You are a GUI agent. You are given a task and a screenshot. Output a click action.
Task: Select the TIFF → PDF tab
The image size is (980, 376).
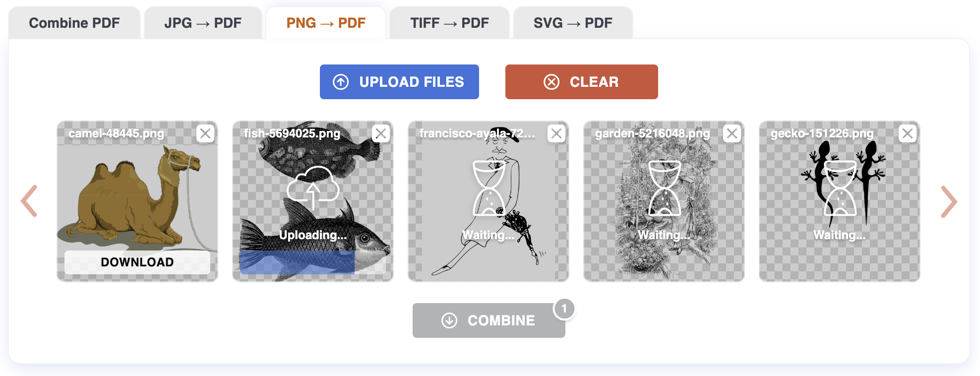449,23
